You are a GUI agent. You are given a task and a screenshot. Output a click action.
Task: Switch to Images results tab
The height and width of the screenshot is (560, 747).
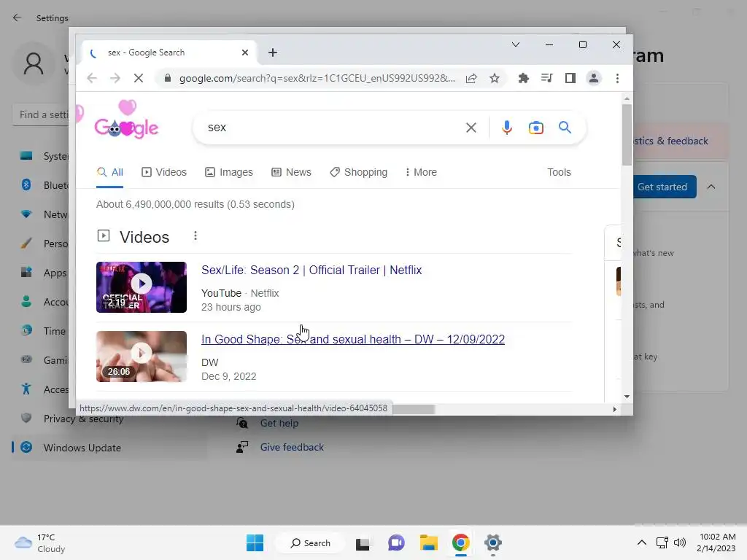click(228, 172)
